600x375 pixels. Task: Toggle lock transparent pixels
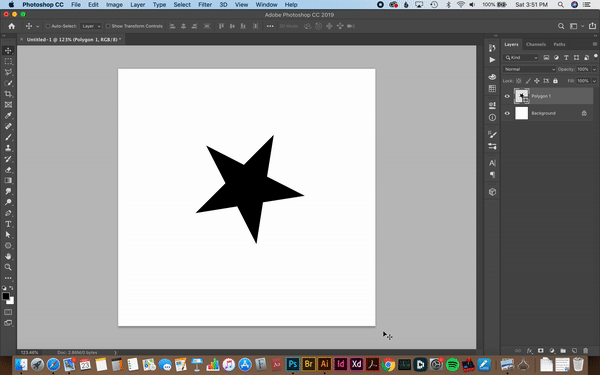coord(518,81)
